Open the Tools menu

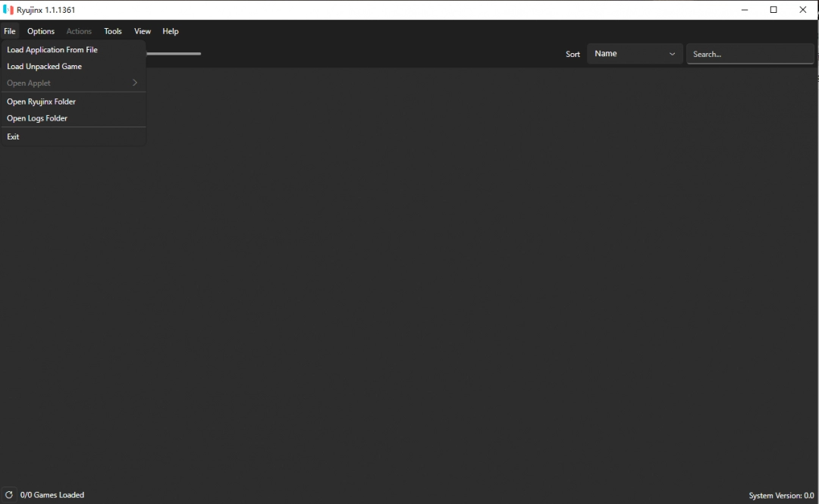(x=113, y=31)
